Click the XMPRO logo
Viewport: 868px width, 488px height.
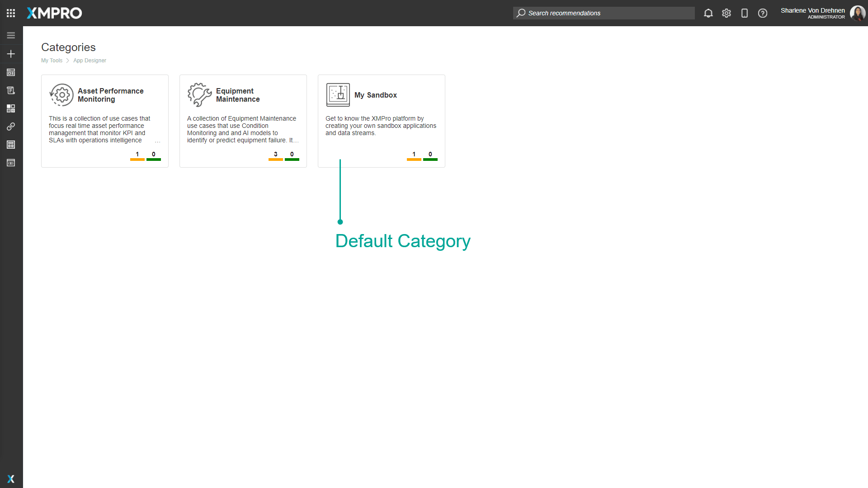(x=54, y=13)
